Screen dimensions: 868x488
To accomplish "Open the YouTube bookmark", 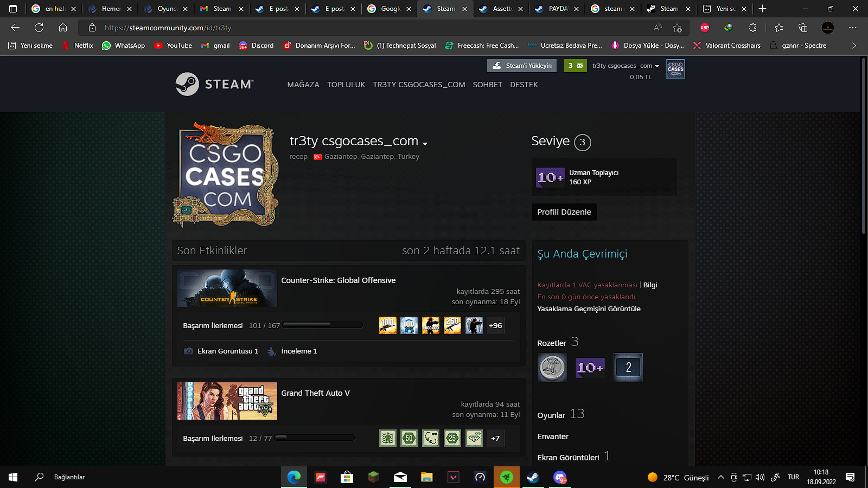I will 173,46.
